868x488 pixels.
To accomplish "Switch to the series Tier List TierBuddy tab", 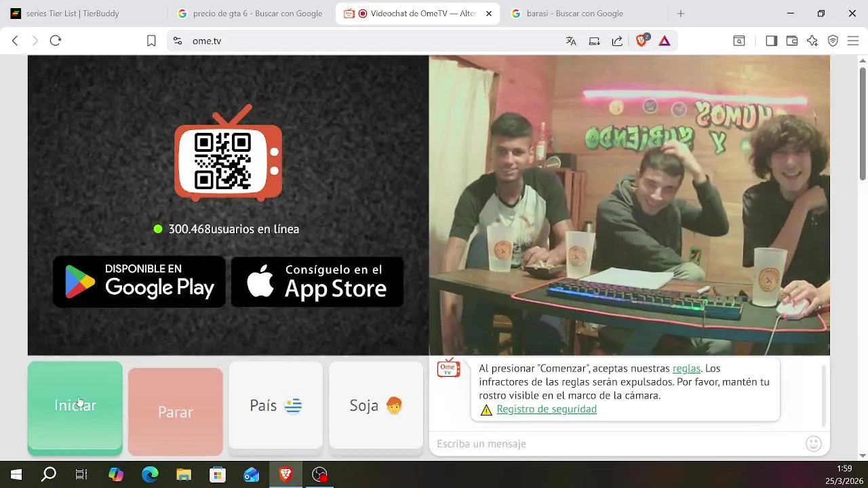I will click(x=85, y=14).
